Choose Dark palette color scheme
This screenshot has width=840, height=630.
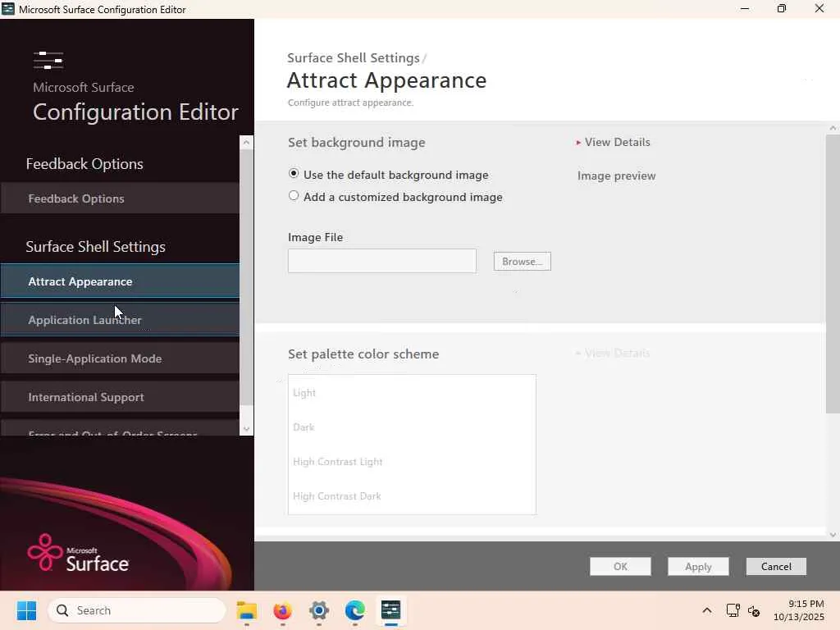click(x=412, y=427)
